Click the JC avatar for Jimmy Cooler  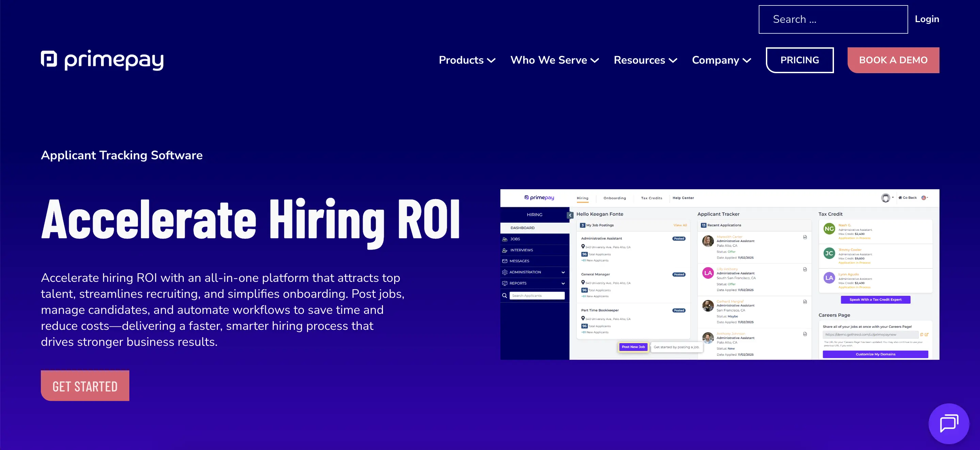click(x=829, y=253)
